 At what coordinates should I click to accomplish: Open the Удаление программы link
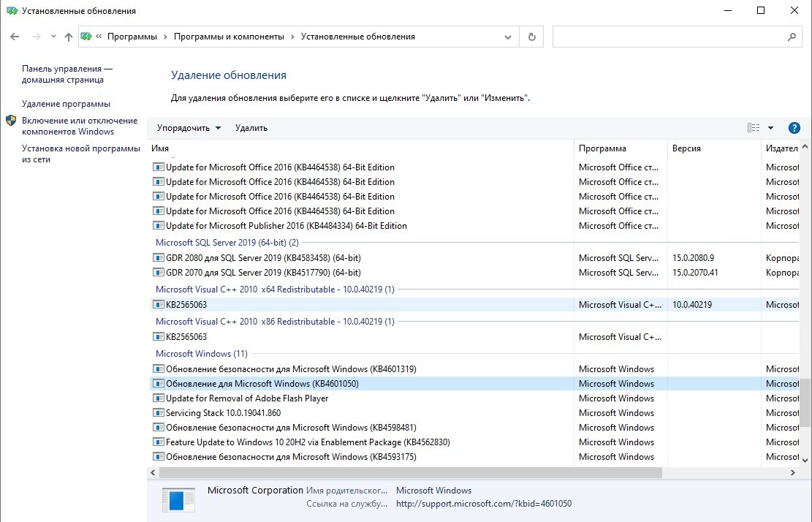[66, 104]
